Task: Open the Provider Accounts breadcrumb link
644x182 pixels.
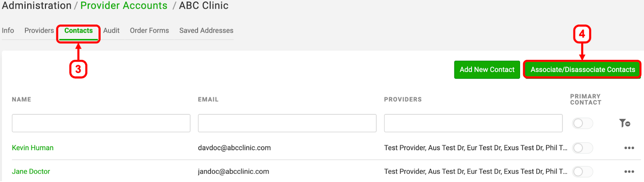Action: [124, 6]
